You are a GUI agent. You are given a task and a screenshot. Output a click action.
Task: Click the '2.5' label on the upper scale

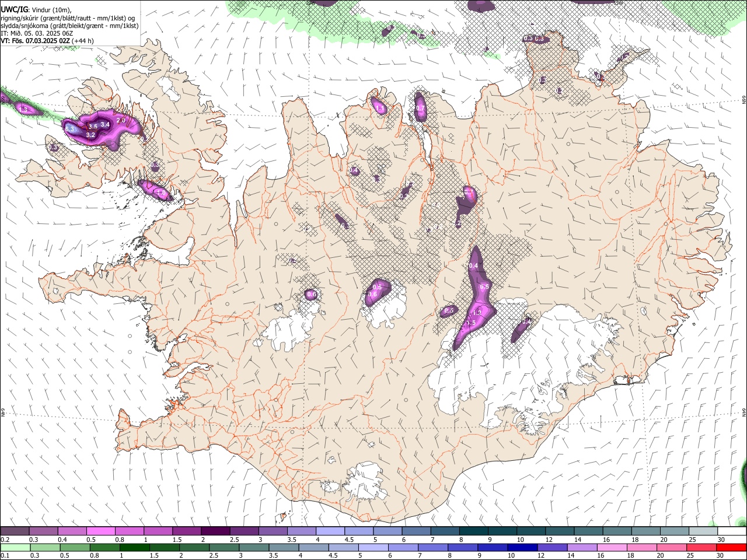click(234, 540)
